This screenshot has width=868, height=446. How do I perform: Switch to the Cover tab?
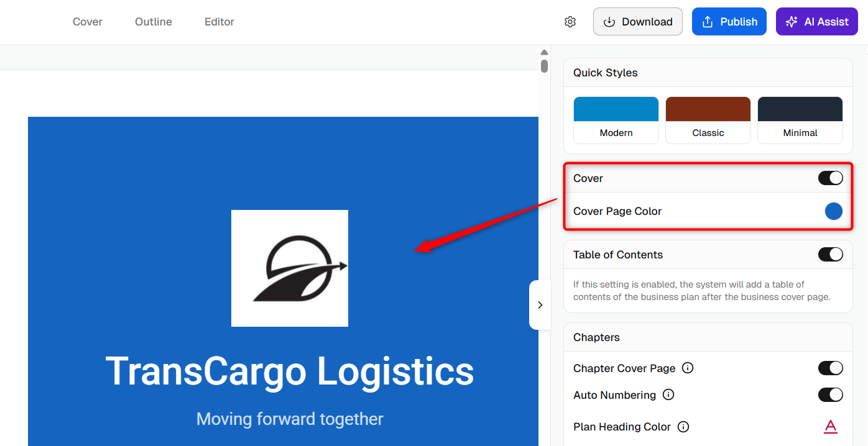coord(88,22)
